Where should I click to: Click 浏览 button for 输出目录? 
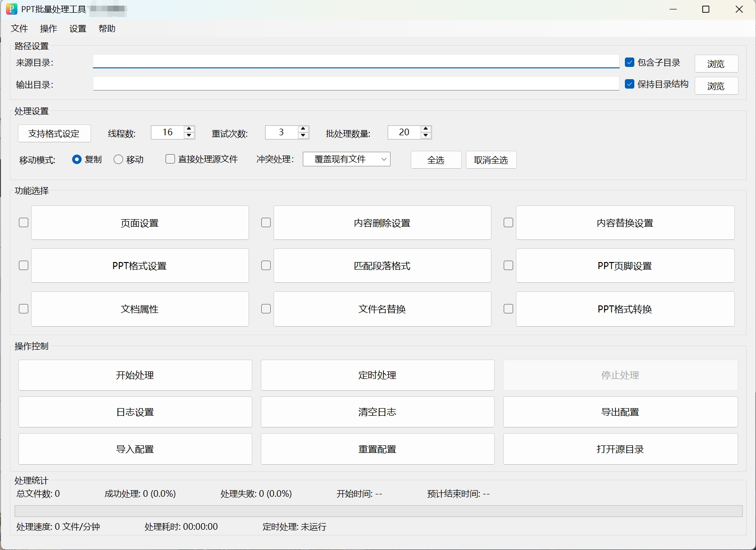click(x=716, y=86)
